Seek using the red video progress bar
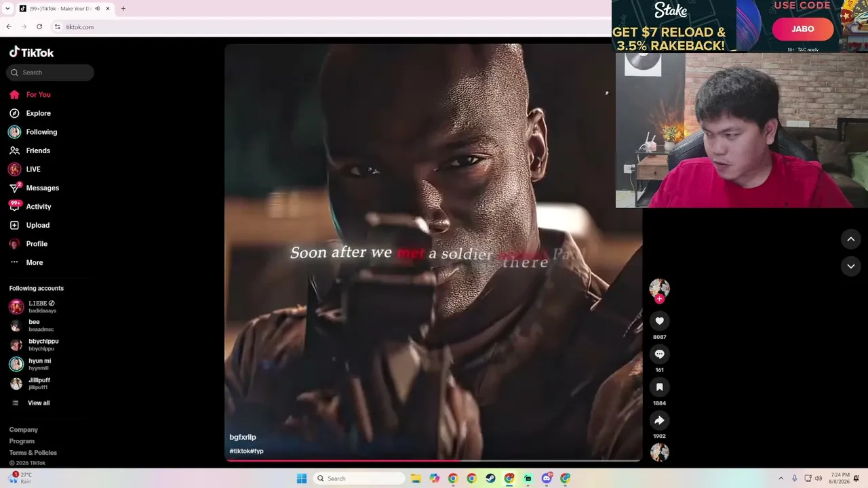 [433, 460]
